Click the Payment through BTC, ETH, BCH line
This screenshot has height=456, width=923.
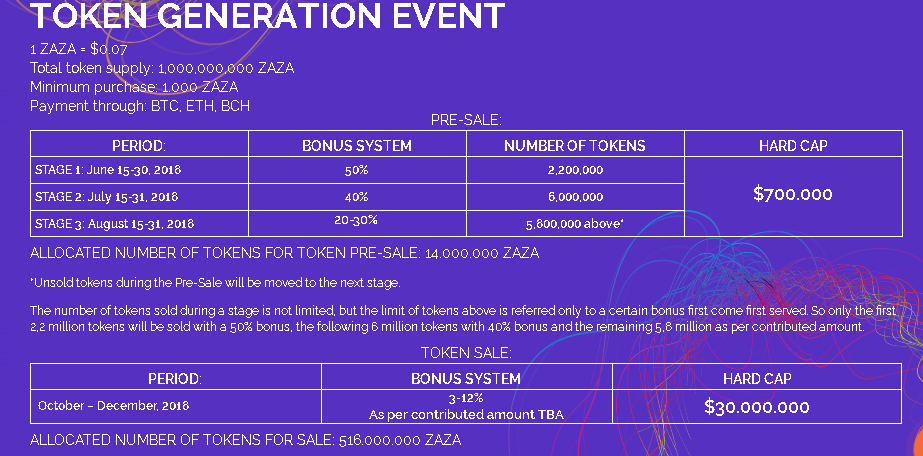pos(140,105)
